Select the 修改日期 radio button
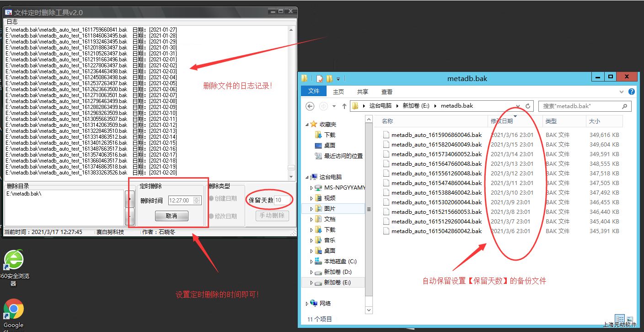Image resolution: width=644 pixels, height=332 pixels. pyautogui.click(x=211, y=216)
